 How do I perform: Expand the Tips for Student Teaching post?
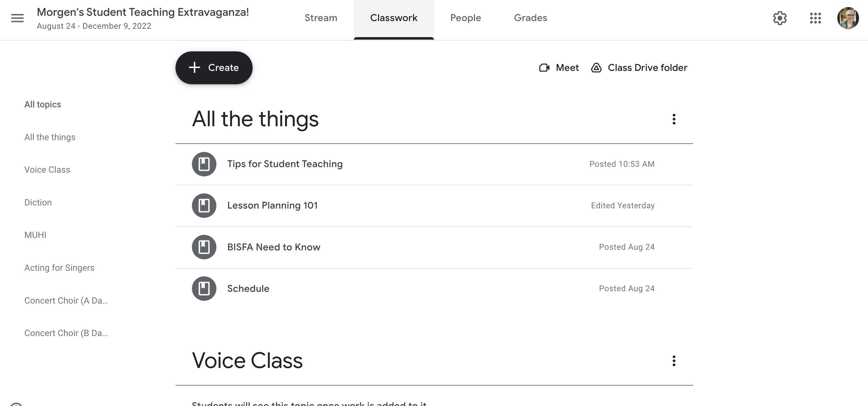(x=285, y=164)
